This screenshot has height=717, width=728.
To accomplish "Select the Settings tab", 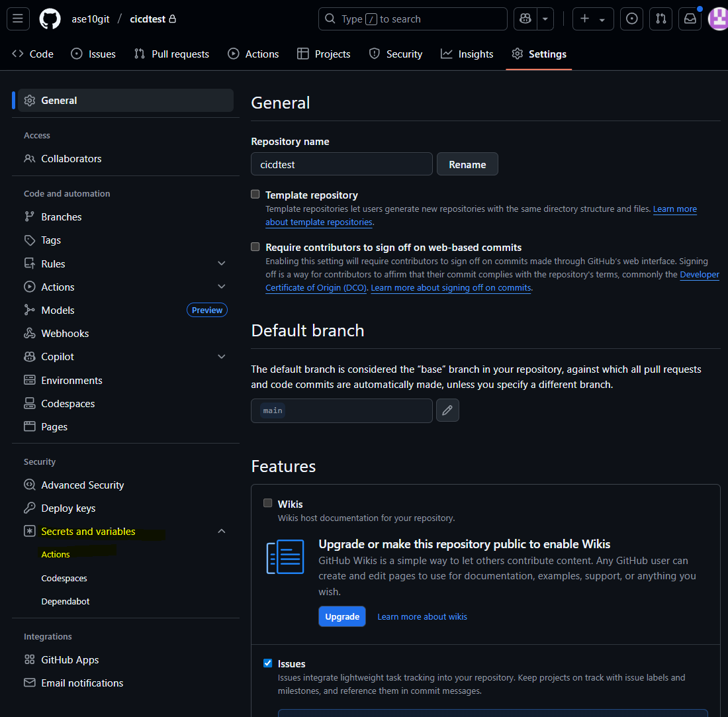I will pyautogui.click(x=539, y=54).
